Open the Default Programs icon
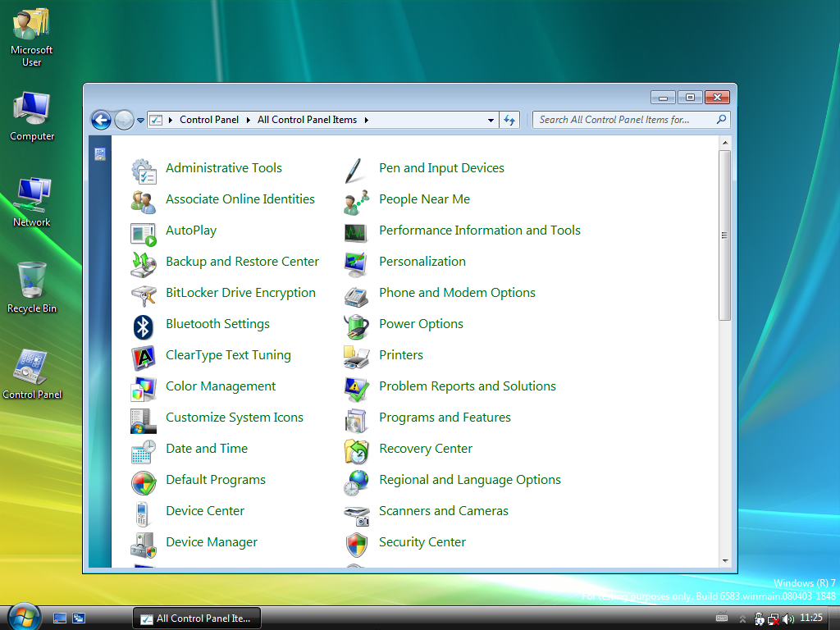This screenshot has height=630, width=840. [x=144, y=482]
